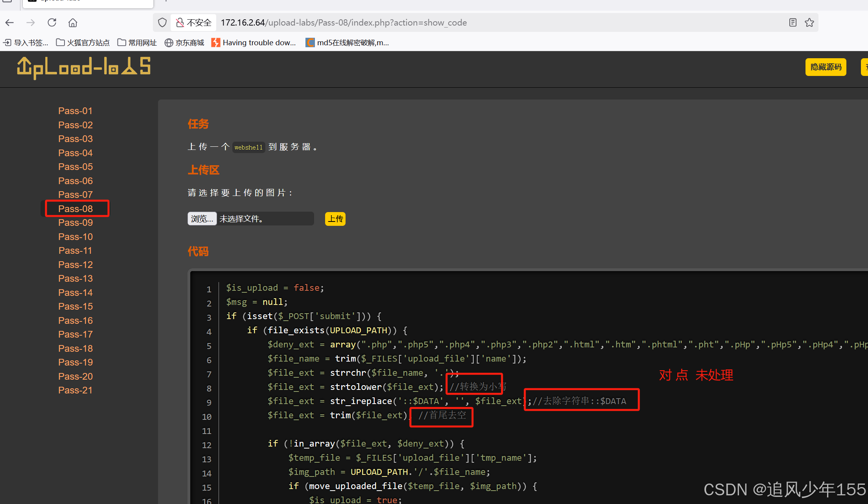Expand the 常用网址 bookmark folder
The image size is (868, 504).
137,42
